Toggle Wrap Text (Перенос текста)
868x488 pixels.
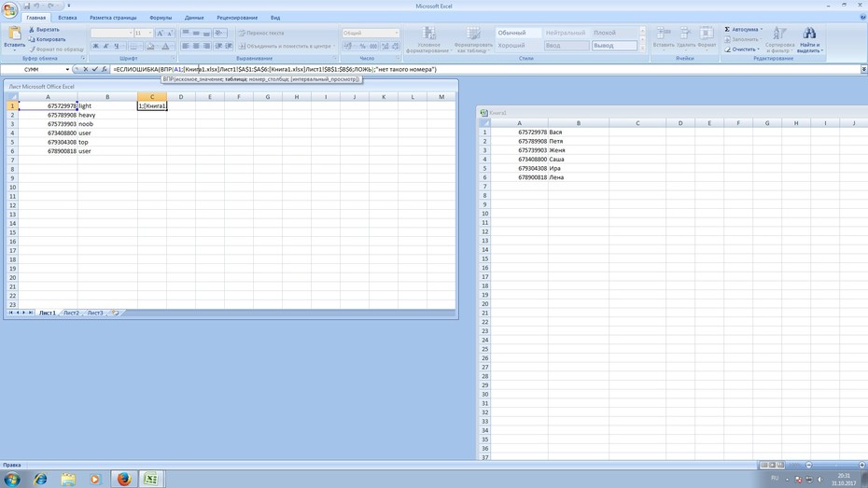click(261, 33)
